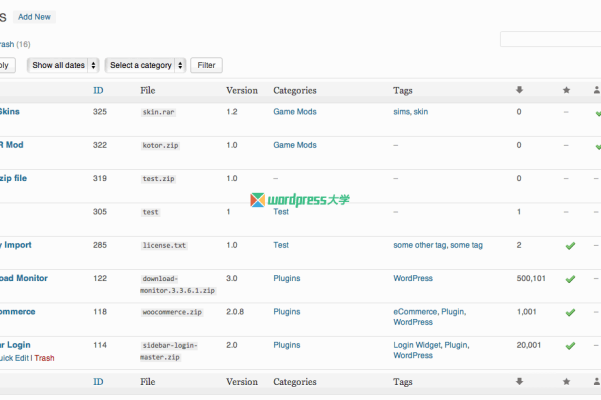Image resolution: width=601 pixels, height=400 pixels.
Task: Expand the 'Select a category' dropdown
Action: point(146,65)
